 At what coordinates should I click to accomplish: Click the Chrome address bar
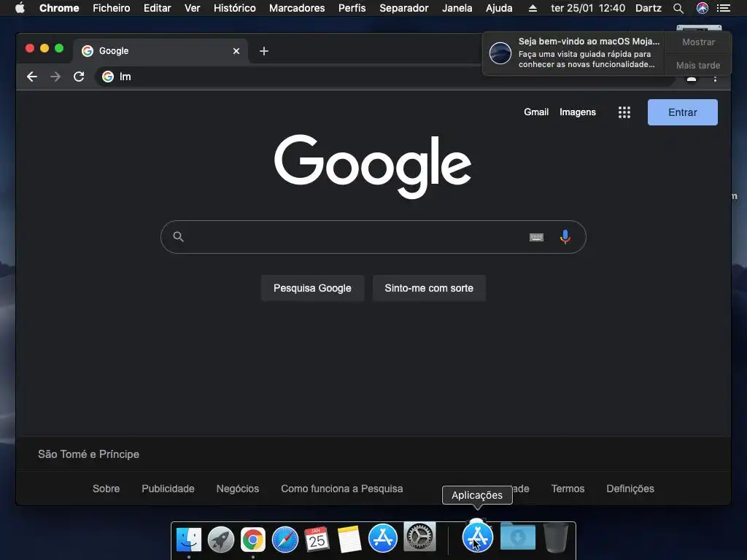[385, 77]
